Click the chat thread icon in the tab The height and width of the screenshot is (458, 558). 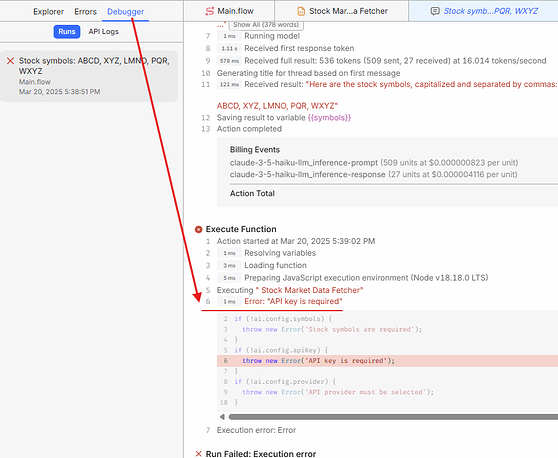tap(435, 11)
